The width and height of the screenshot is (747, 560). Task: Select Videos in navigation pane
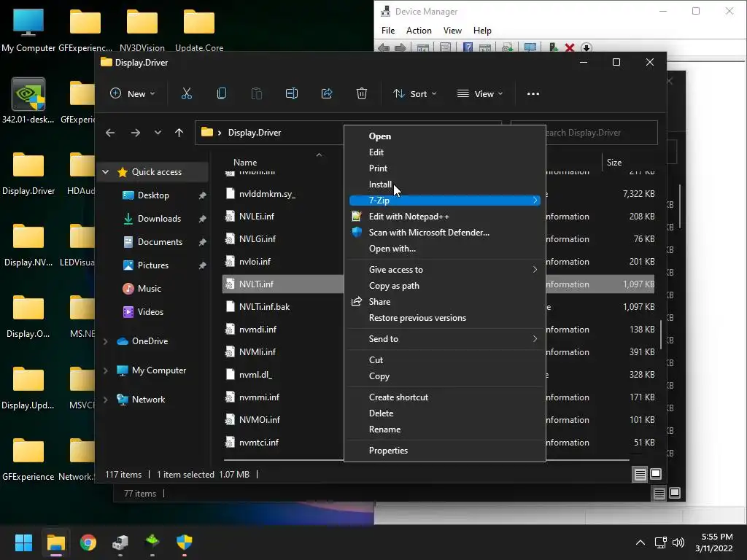click(150, 312)
